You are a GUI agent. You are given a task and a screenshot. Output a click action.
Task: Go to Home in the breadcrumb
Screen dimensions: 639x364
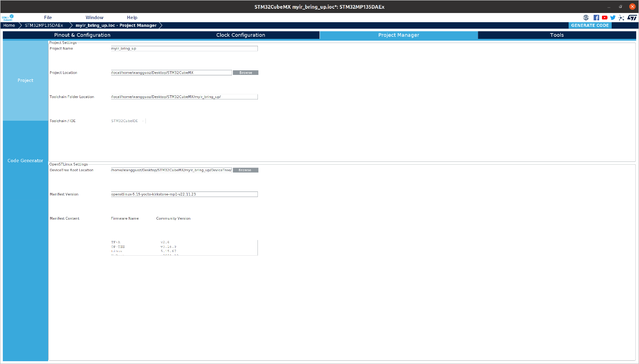(9, 25)
